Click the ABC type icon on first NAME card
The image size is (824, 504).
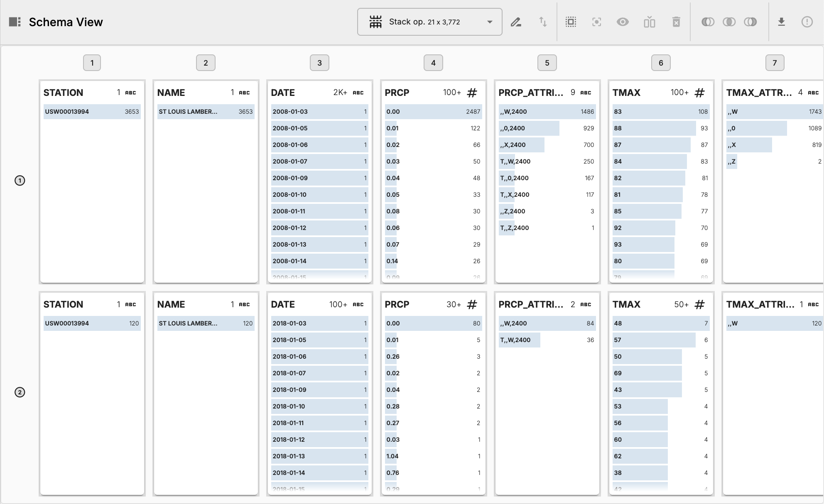[x=244, y=93]
